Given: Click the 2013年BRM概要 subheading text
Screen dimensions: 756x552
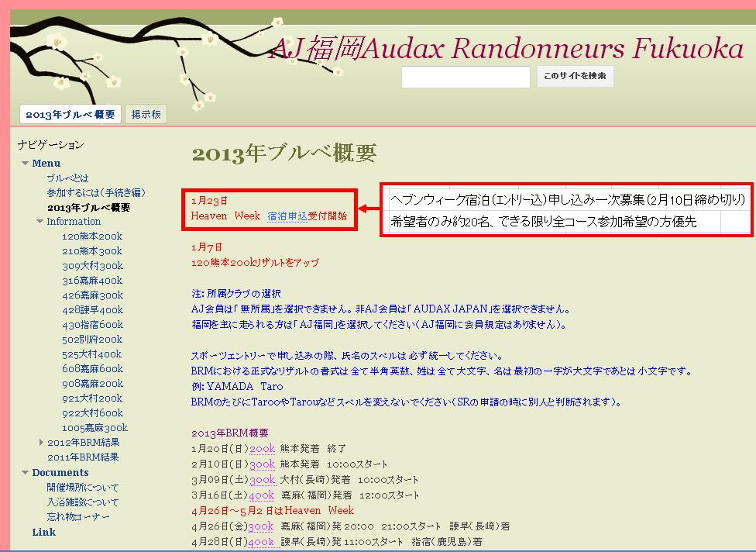Looking at the screenshot, I should pos(229,433).
